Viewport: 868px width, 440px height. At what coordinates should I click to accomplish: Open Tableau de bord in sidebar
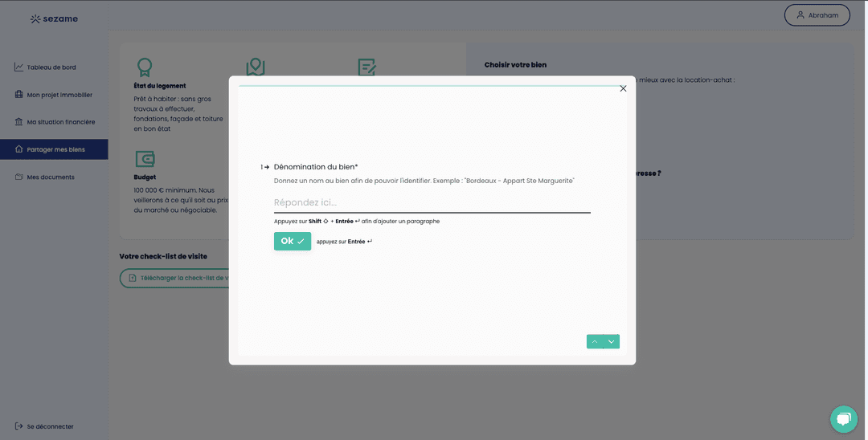[51, 67]
